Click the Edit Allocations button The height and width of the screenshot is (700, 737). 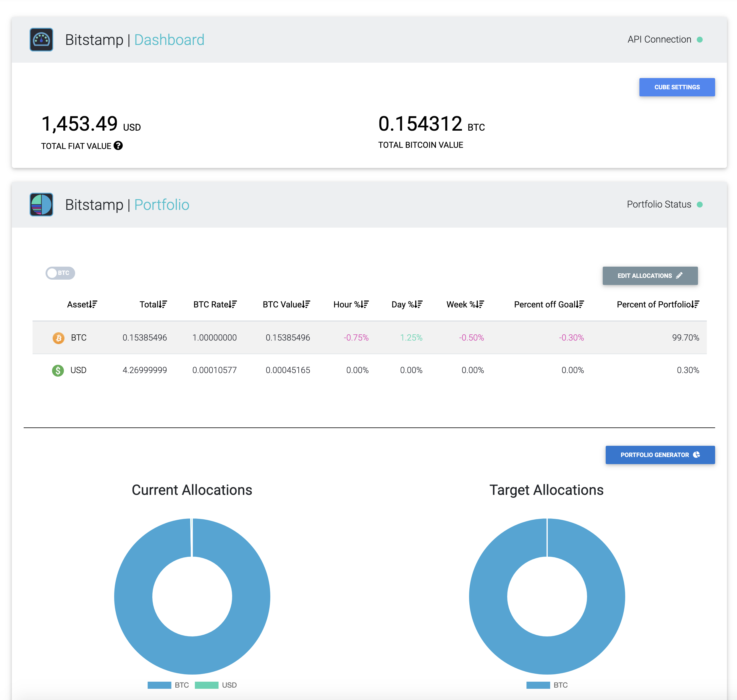[x=650, y=276]
